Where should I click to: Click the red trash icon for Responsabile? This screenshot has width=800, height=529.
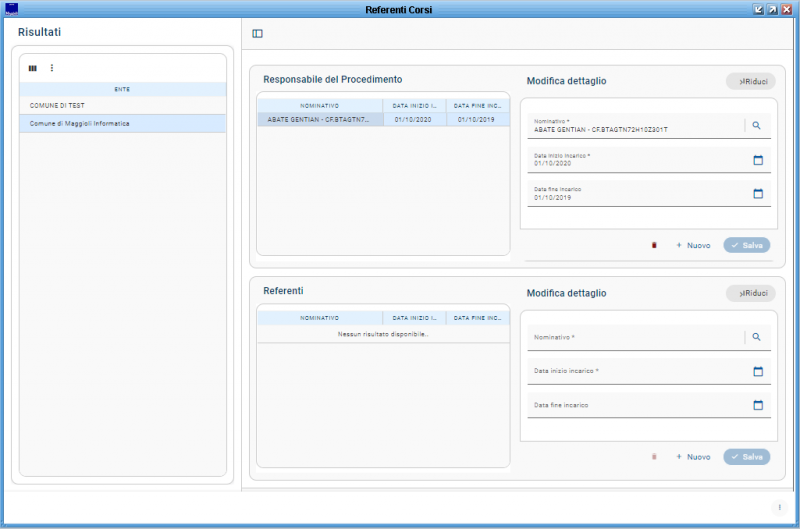654,245
